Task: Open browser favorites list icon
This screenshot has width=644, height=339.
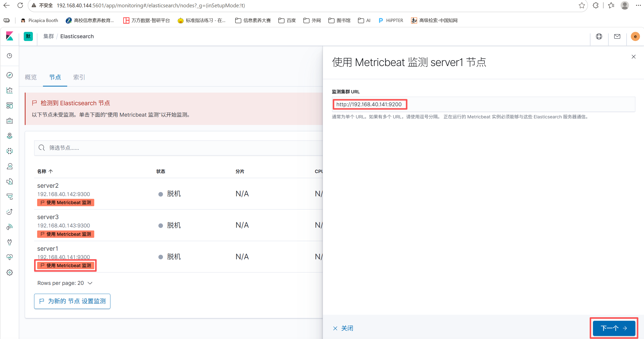Action: click(x=611, y=5)
